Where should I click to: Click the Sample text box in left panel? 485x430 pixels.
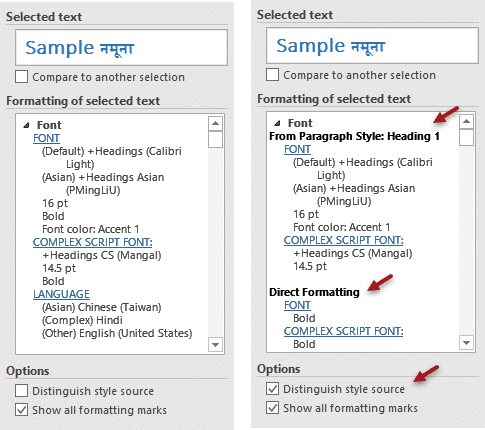point(121,47)
